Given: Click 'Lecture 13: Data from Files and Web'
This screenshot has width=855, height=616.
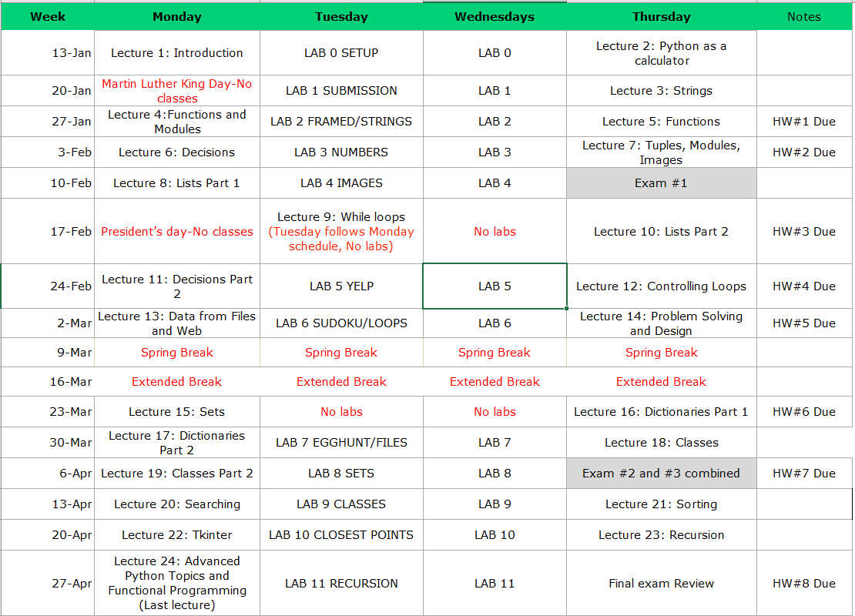Looking at the screenshot, I should (x=177, y=323).
